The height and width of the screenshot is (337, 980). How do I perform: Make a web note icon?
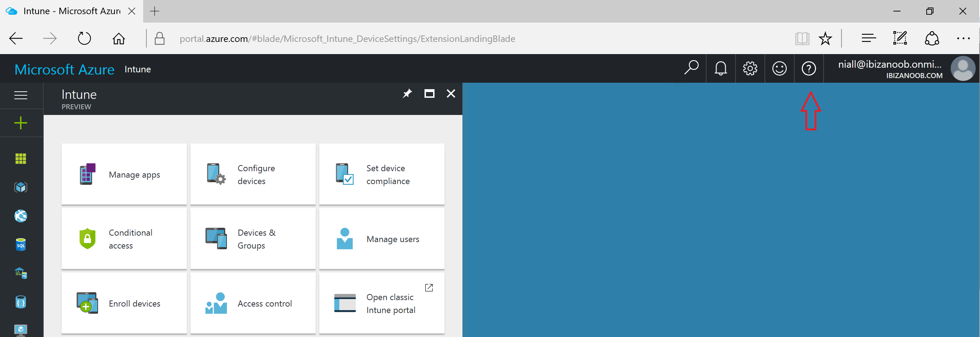click(x=900, y=38)
